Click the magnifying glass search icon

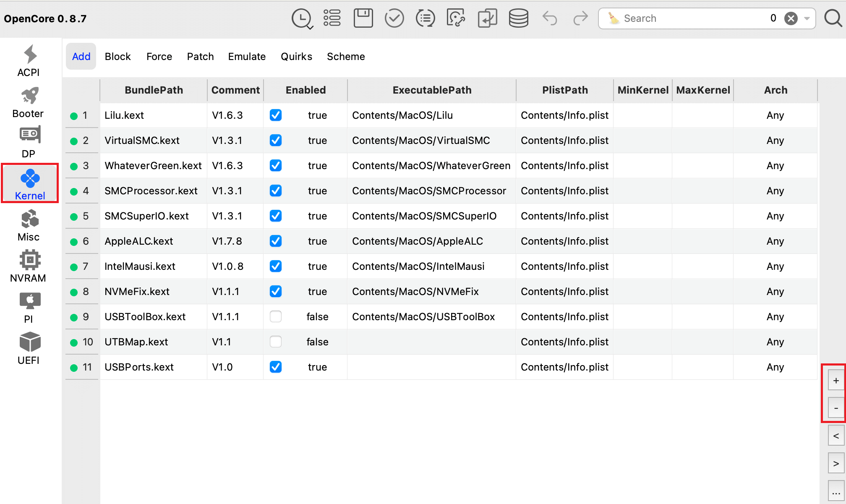(833, 18)
